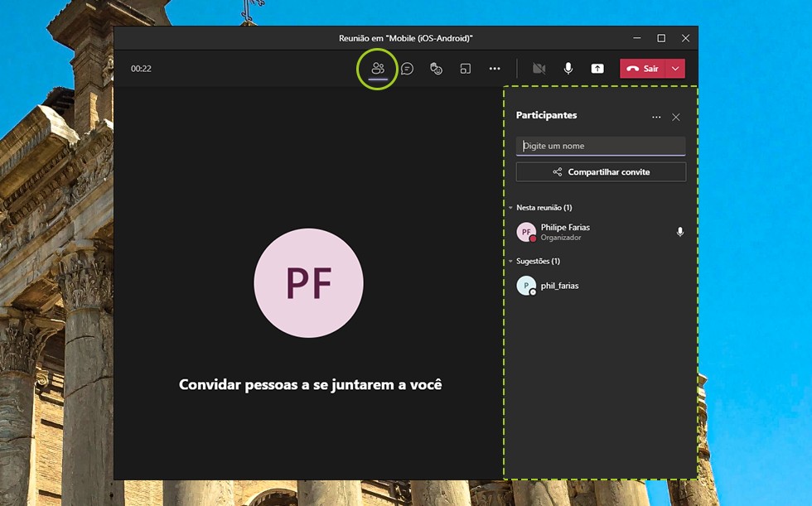This screenshot has height=506, width=812.
Task: Collapse the Sugestões section
Action: tap(511, 262)
